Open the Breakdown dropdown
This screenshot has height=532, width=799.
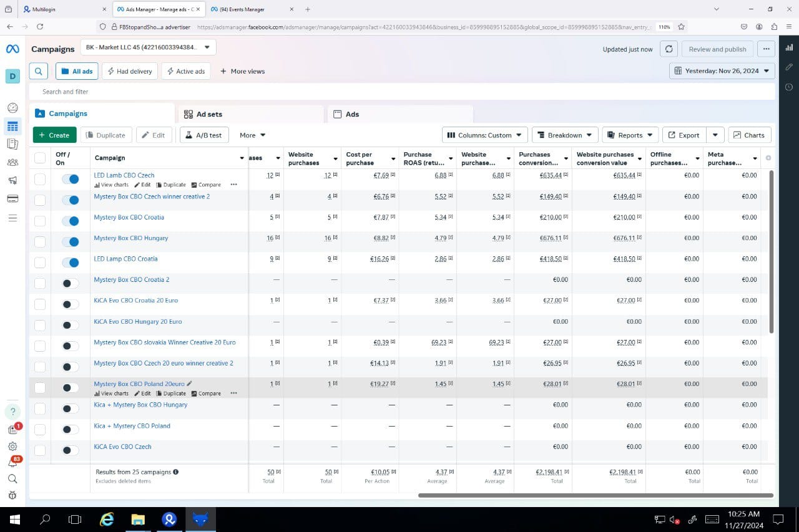[x=564, y=135]
